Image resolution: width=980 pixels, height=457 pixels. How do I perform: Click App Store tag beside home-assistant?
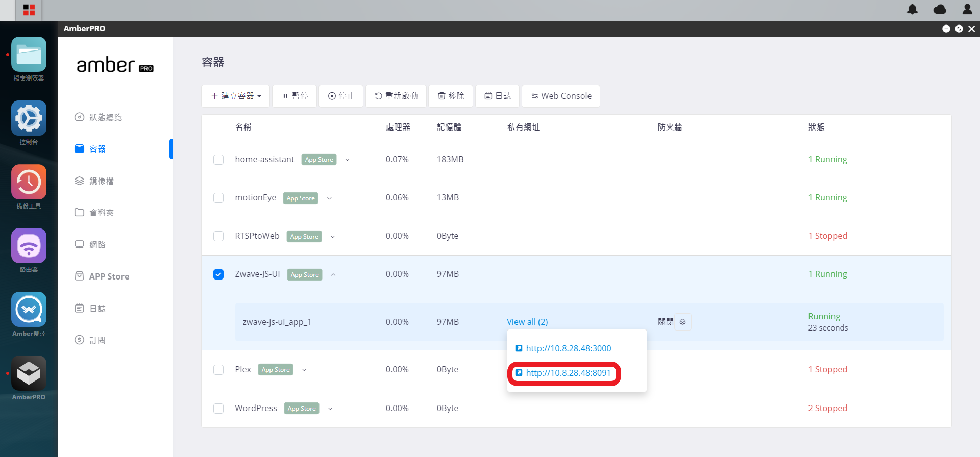[319, 160]
